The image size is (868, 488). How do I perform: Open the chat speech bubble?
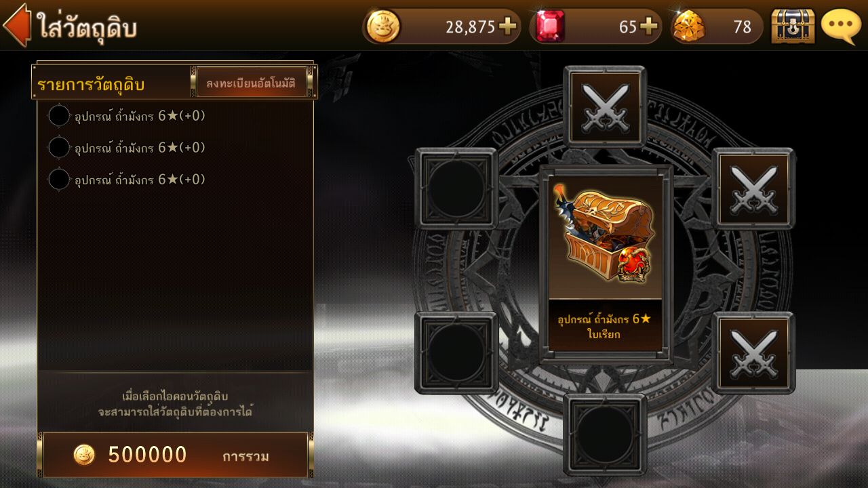841,26
